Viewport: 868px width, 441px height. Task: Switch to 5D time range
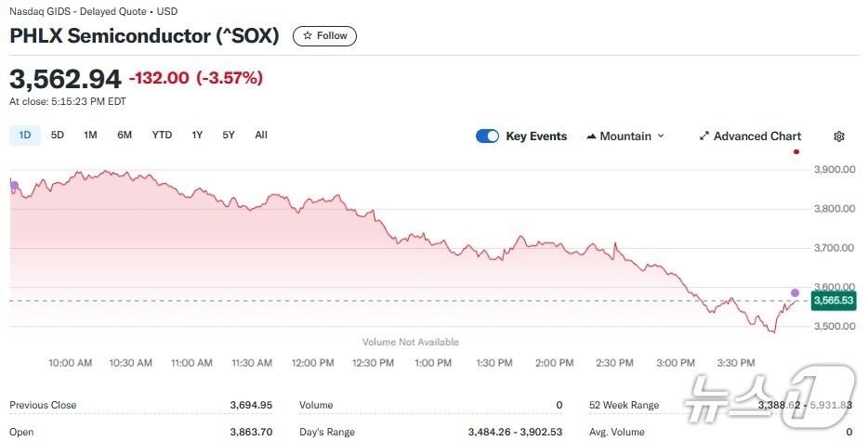(58, 135)
